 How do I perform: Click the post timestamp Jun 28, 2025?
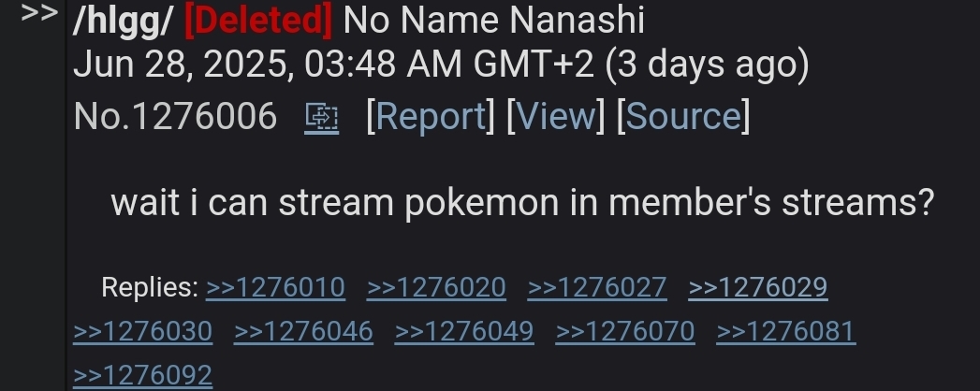point(184,65)
